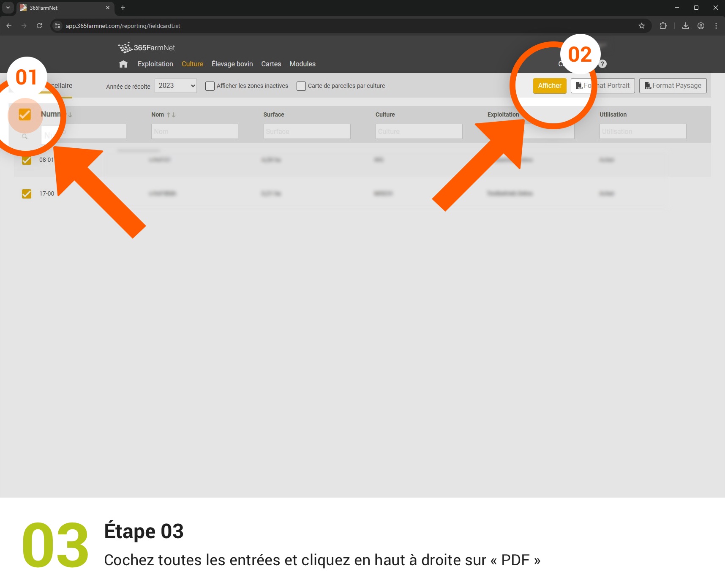Uncheck the row 17-00 checkbox
725x588 pixels.
[27, 193]
